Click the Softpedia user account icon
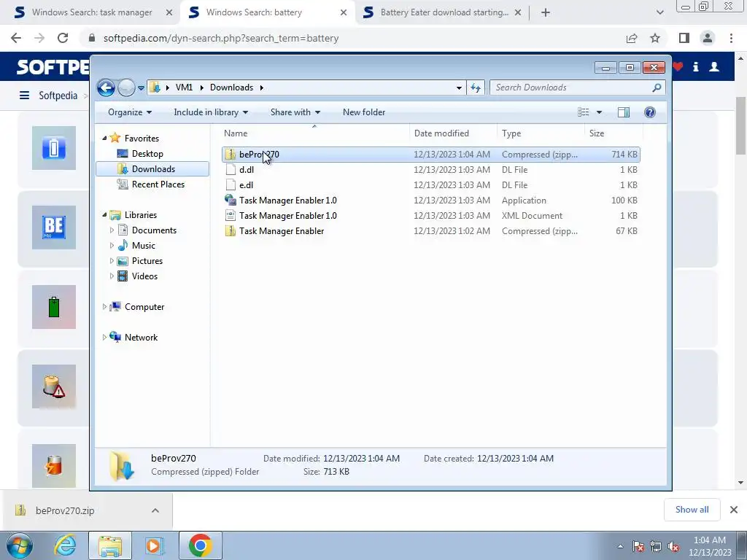 point(714,66)
